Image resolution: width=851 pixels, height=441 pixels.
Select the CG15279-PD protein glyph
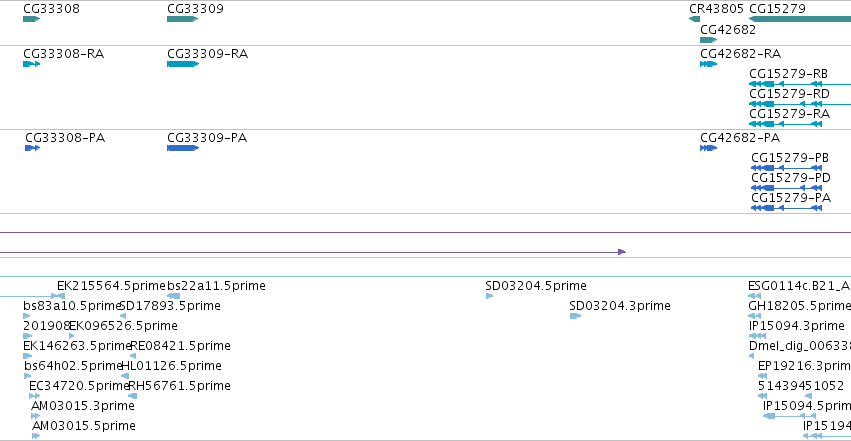pos(786,188)
